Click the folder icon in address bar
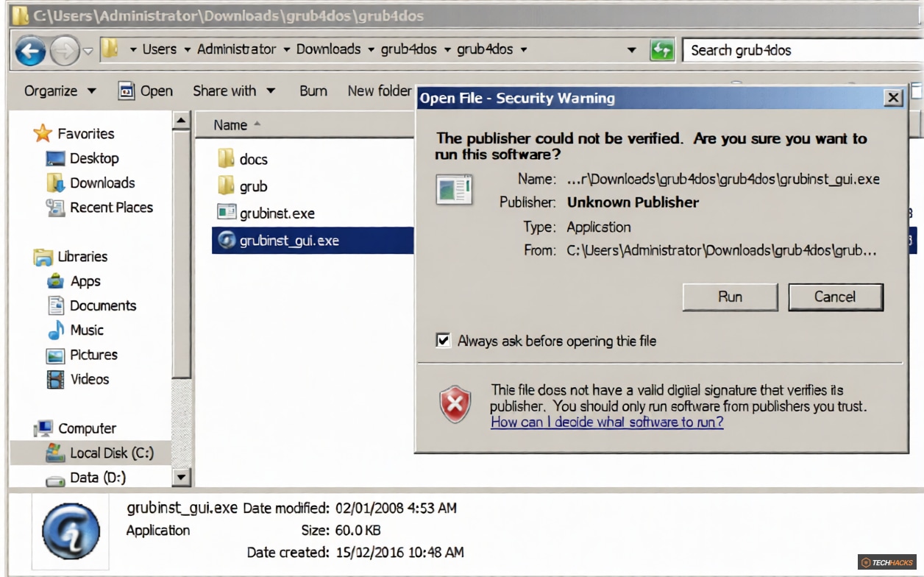The image size is (924, 577). point(110,49)
